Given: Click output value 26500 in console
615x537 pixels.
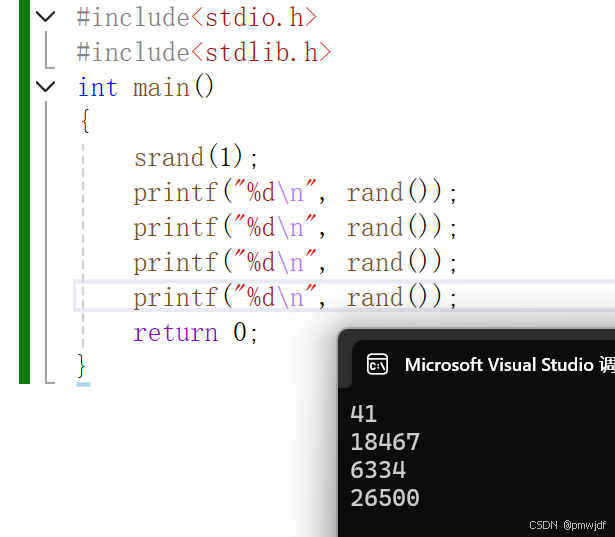Looking at the screenshot, I should click(x=385, y=498).
